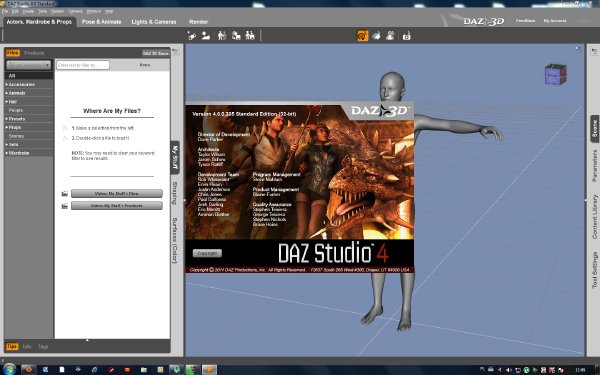The image size is (600, 375).
Task: Select the Actors, Wardrobe & Props tab
Action: tap(39, 22)
